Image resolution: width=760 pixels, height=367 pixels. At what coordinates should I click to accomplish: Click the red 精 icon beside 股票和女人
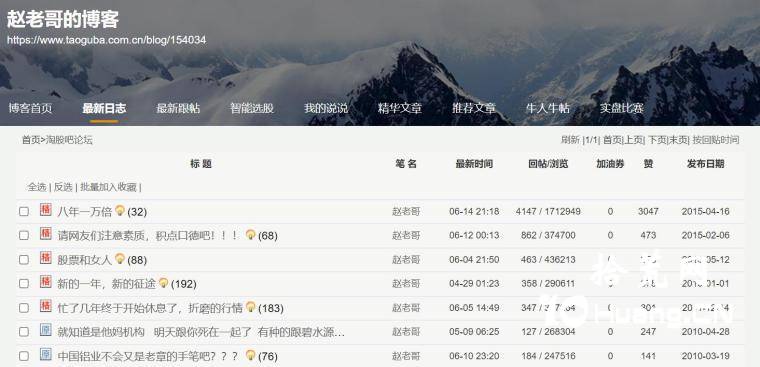(46, 258)
